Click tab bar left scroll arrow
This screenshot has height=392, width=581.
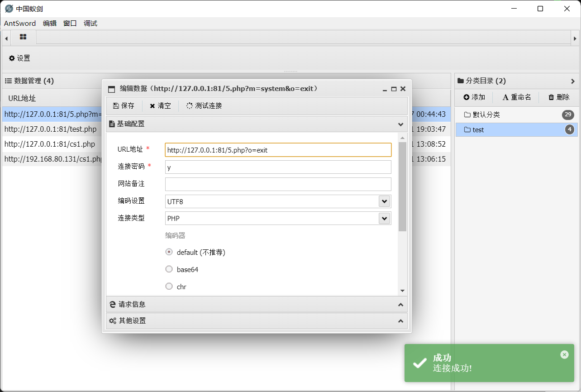6,38
